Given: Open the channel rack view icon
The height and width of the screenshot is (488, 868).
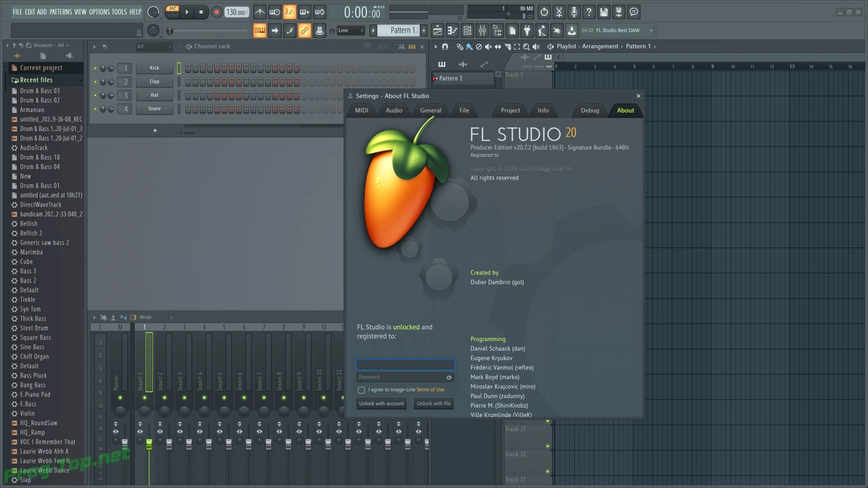Looking at the screenshot, I should (467, 30).
